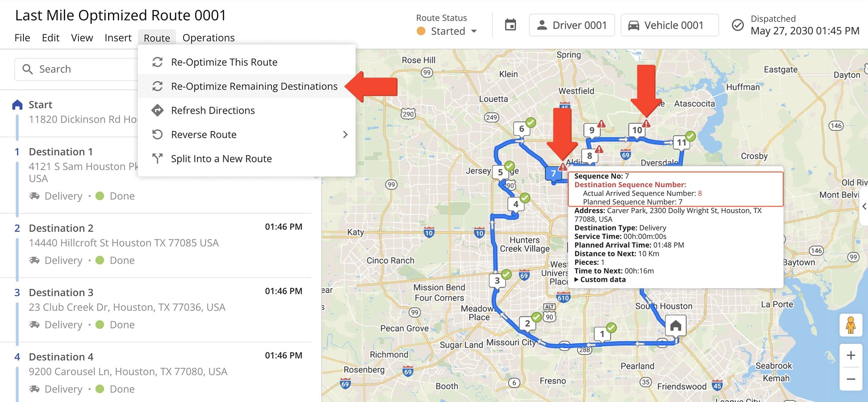Click map marker stop 11

682,143
